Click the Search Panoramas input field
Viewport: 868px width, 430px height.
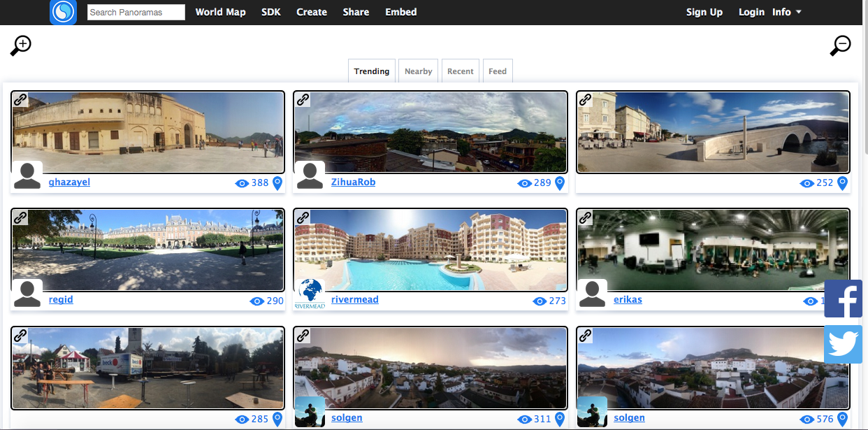[x=136, y=12]
